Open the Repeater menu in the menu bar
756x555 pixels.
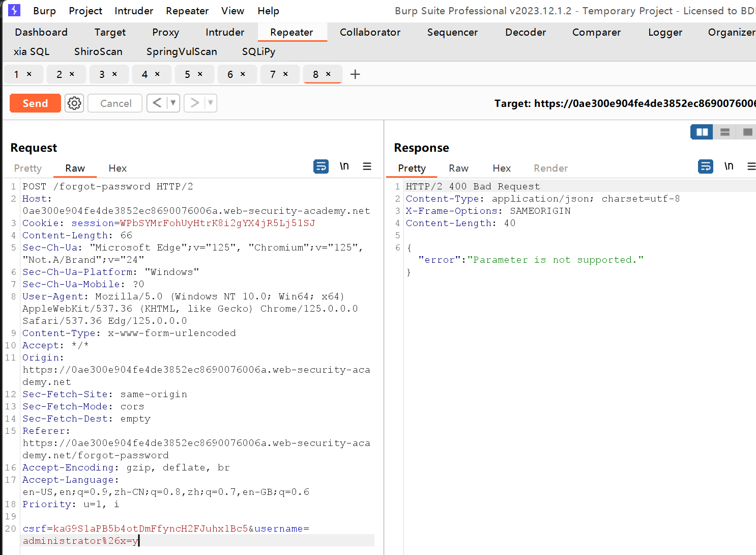tap(187, 10)
